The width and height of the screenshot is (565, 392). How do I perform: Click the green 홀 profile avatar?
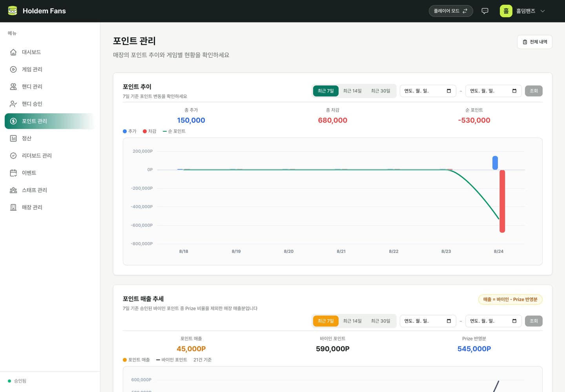[x=506, y=11]
